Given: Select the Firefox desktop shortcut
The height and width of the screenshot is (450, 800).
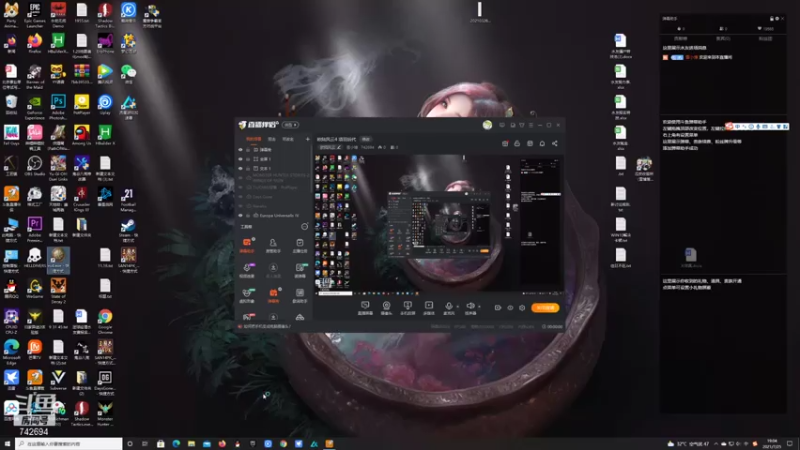Looking at the screenshot, I should click(35, 43).
